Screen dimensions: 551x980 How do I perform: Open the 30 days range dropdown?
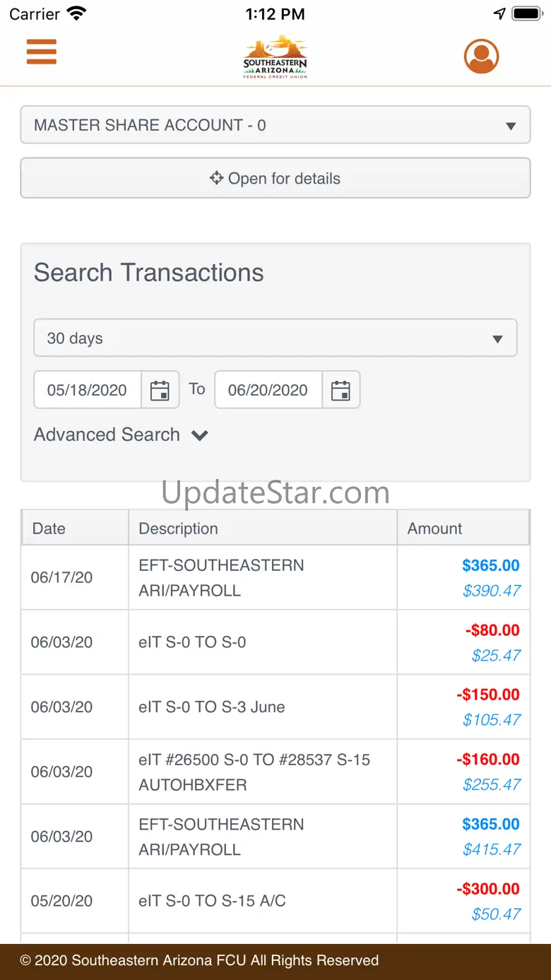pos(275,338)
